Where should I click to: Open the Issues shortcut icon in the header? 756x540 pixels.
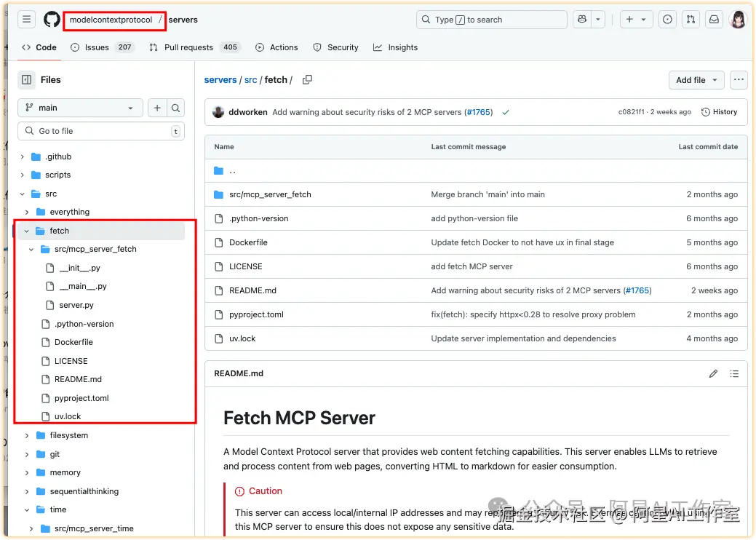tap(667, 19)
